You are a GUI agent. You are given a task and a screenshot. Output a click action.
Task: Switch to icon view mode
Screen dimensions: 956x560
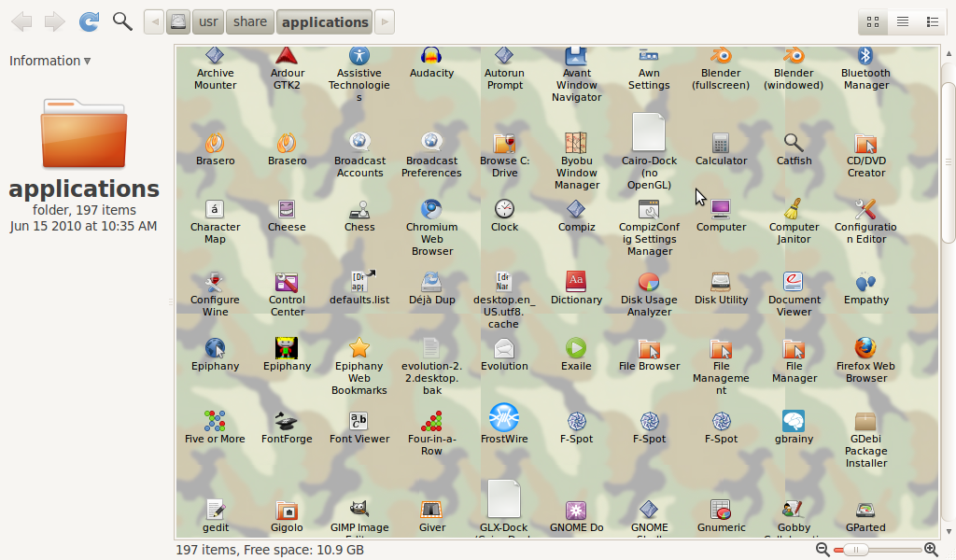coord(873,21)
